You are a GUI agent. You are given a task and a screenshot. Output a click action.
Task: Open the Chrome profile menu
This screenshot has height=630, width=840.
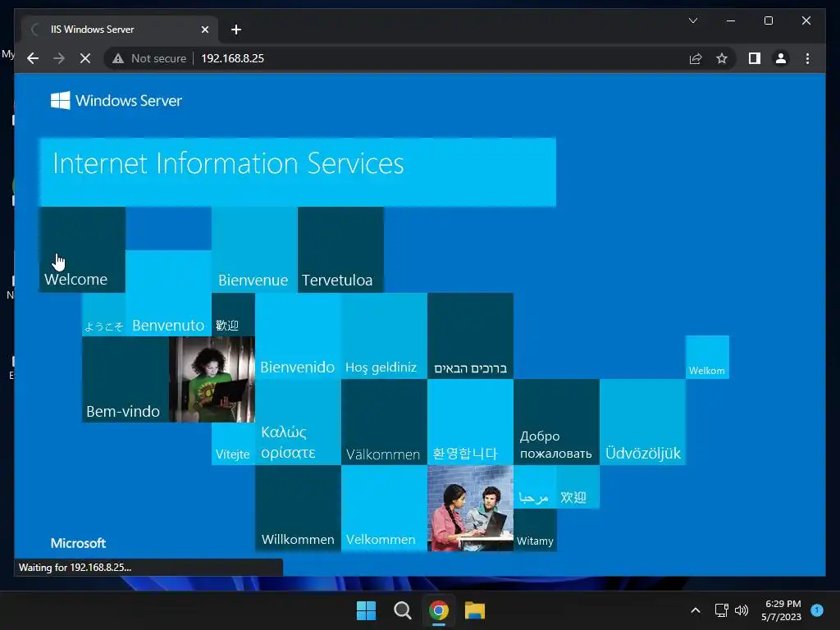[781, 58]
